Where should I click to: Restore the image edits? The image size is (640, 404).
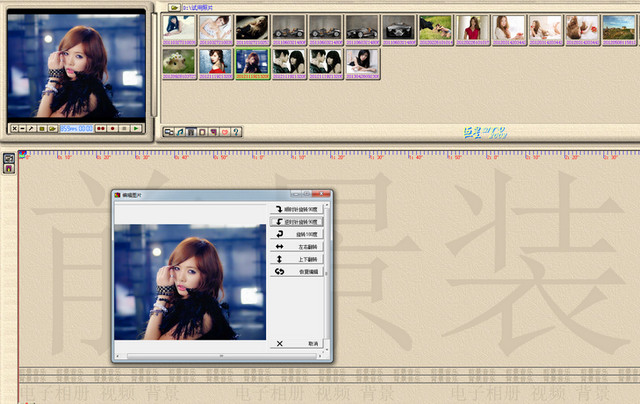point(296,271)
